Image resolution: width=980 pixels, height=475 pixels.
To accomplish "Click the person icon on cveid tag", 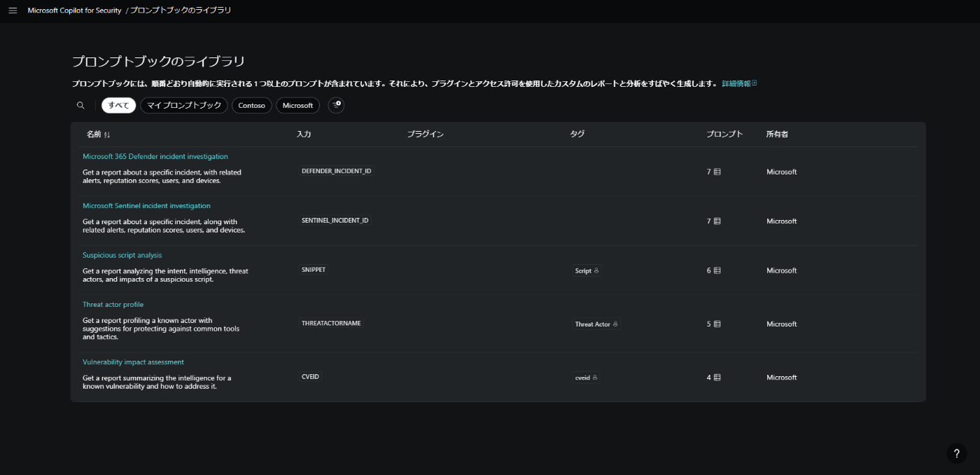I will [595, 377].
